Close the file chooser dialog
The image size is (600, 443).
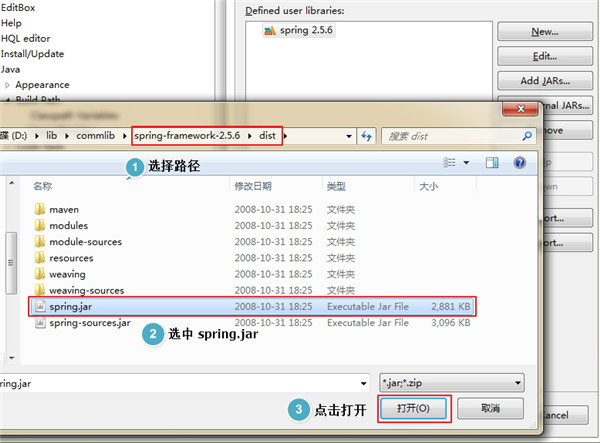click(x=520, y=109)
